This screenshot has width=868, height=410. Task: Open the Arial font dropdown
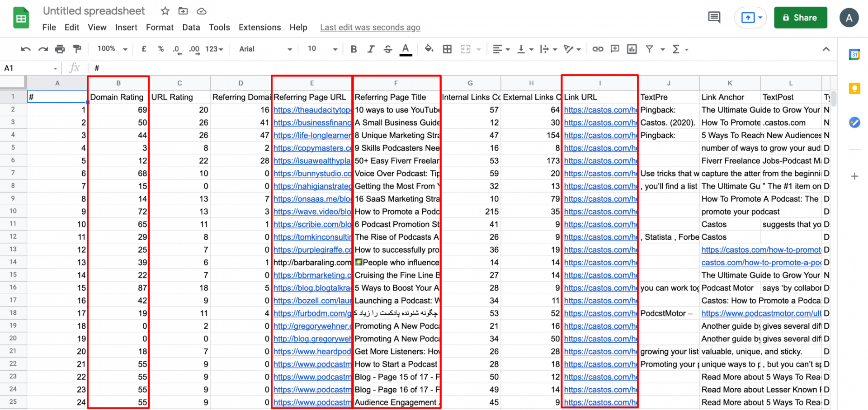(x=266, y=49)
